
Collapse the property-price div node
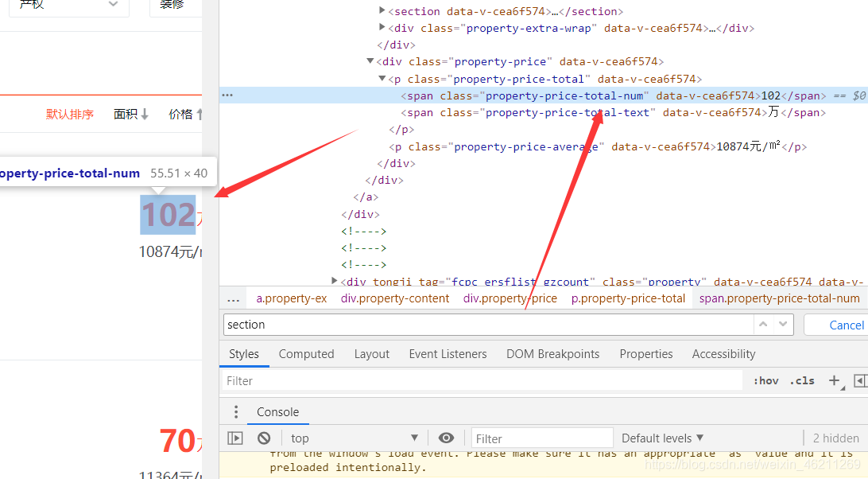point(370,61)
